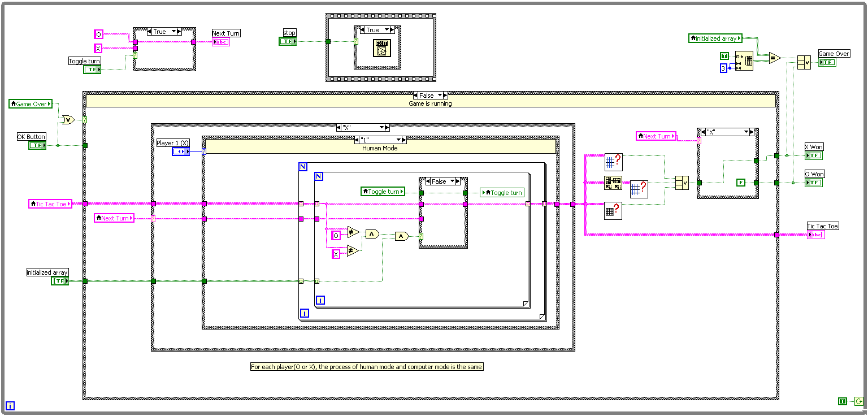Click the gray-grid question-mark subVI icon
Viewport: 868px width, 416px height.
point(613,210)
